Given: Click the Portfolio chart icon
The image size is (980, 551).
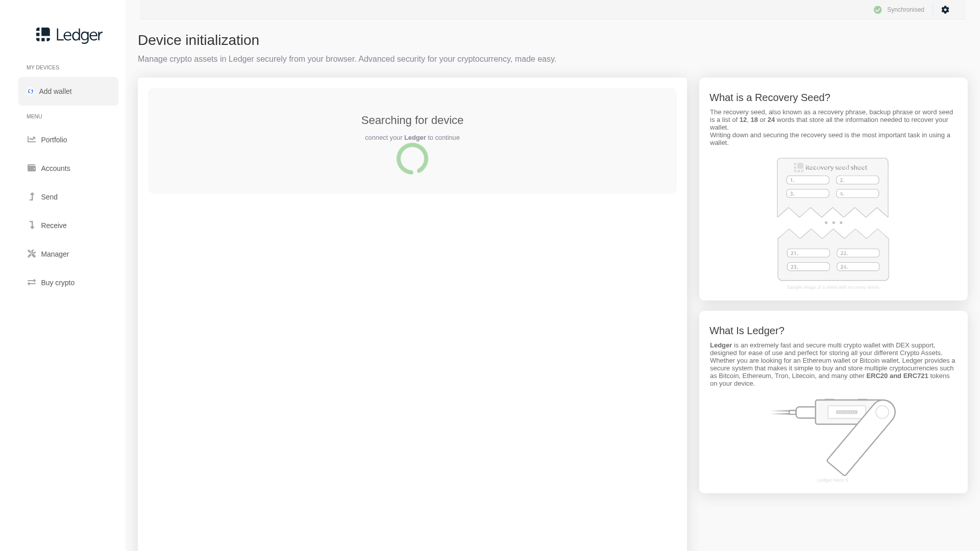Looking at the screenshot, I should click(32, 139).
